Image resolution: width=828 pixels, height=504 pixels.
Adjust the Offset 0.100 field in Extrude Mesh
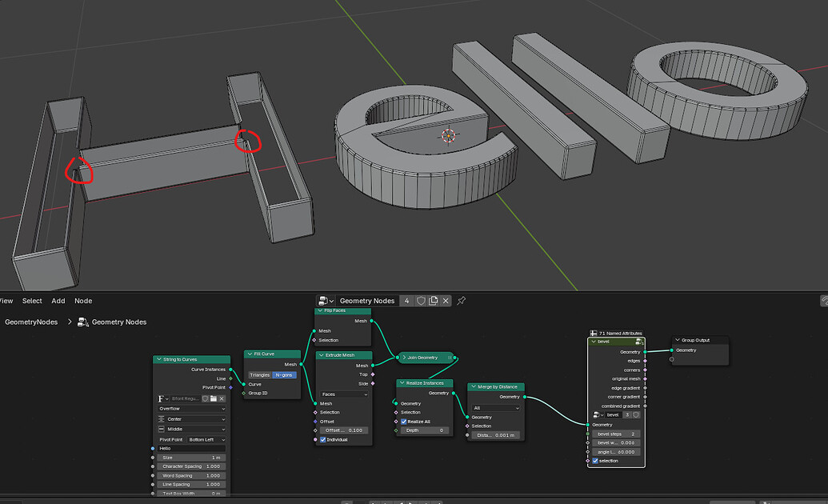[344, 430]
